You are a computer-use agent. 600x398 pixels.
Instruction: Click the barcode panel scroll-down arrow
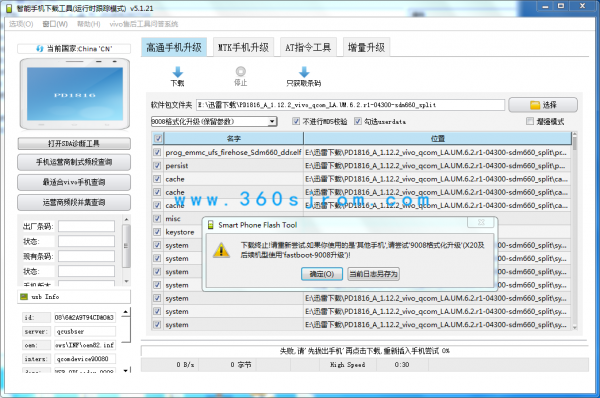click(x=126, y=282)
